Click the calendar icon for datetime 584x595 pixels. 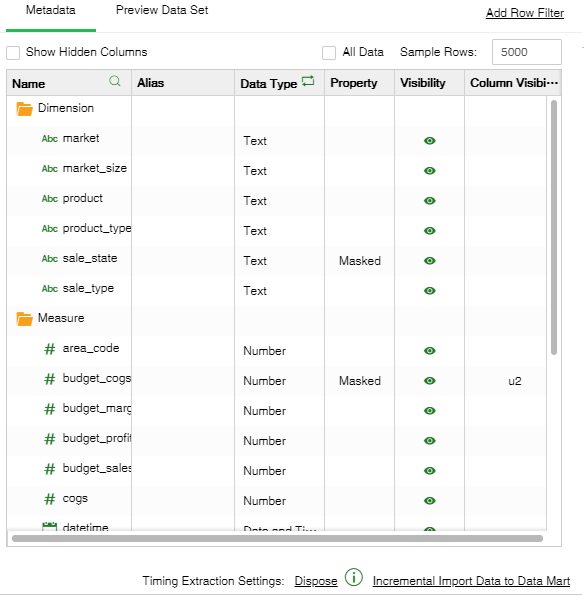click(x=49, y=526)
